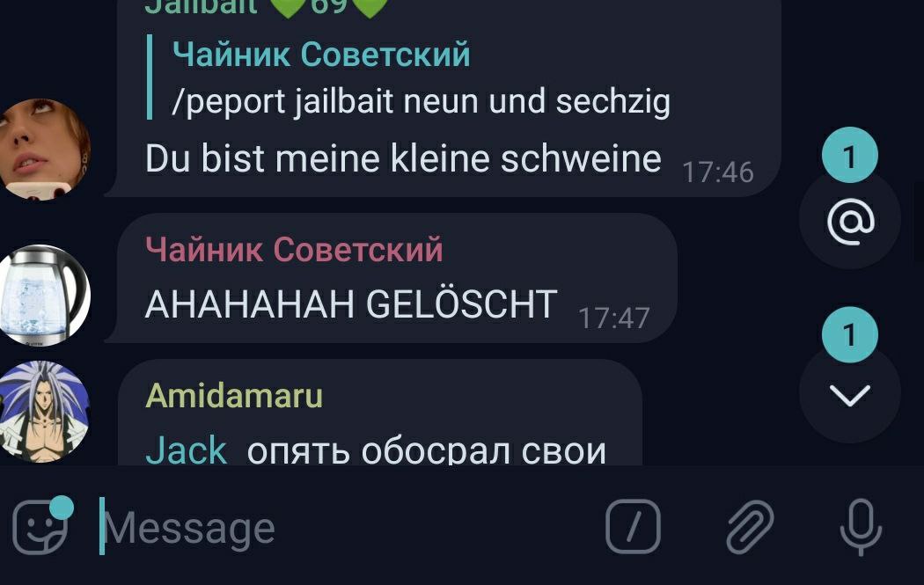Tap the Jack mention link

187,451
